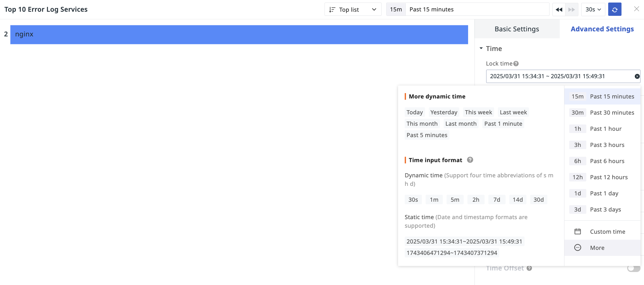644x285 pixels.
Task: Click the blue refresh icon button
Action: (615, 9)
